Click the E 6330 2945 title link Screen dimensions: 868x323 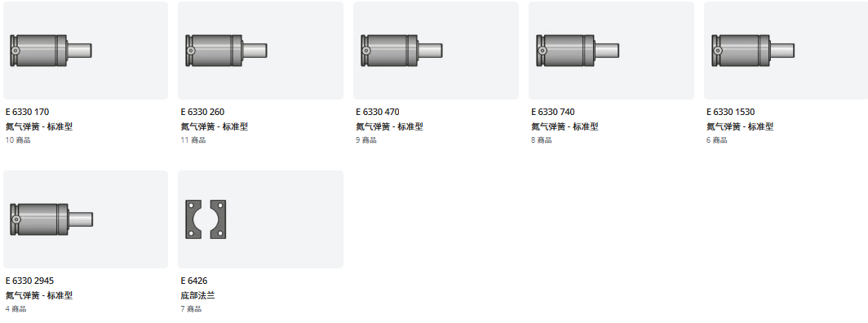point(30,281)
